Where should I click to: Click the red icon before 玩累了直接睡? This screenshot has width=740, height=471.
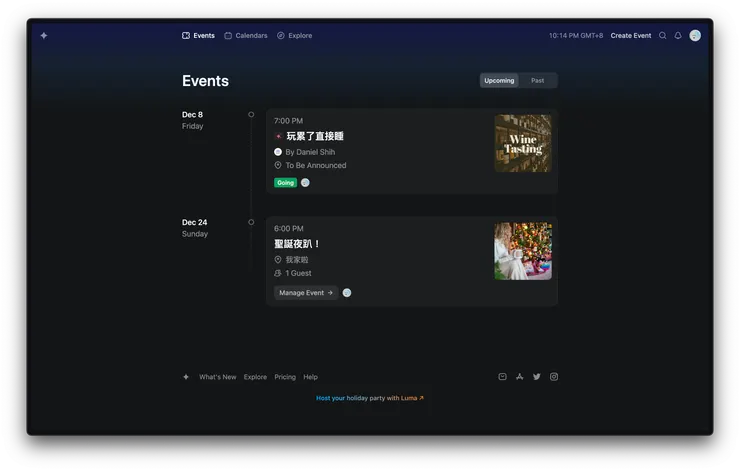278,136
